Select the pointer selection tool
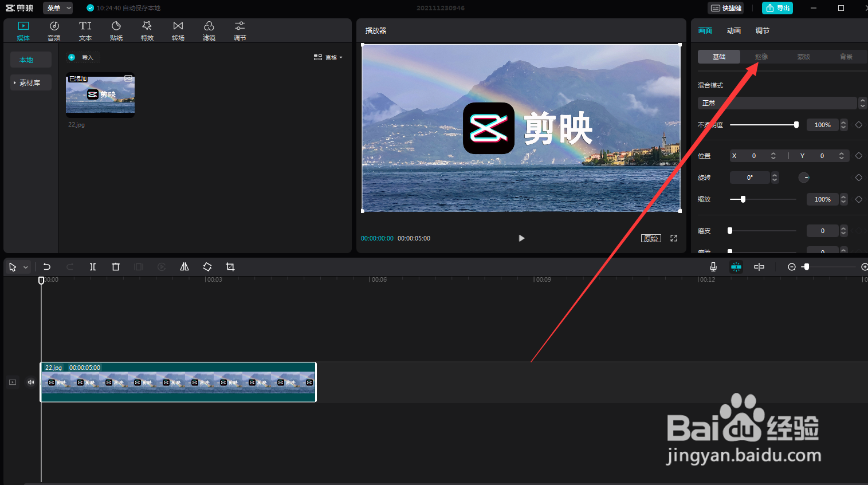868x485 pixels. click(x=13, y=267)
